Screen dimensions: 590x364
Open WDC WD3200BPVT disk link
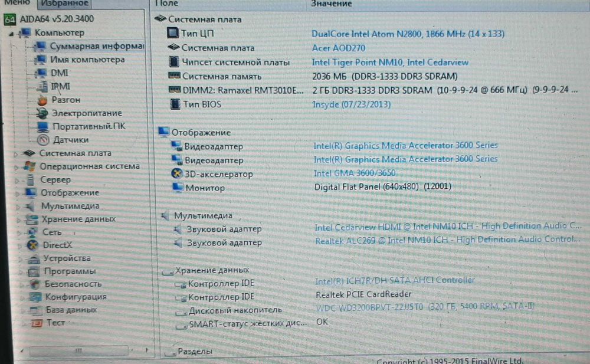425,307
